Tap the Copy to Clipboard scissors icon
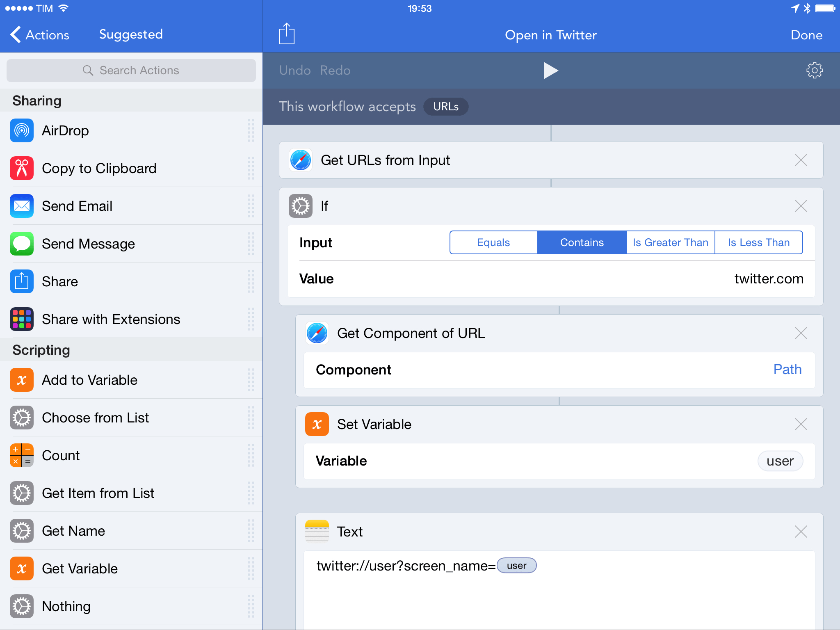Viewport: 840px width, 630px height. tap(22, 168)
